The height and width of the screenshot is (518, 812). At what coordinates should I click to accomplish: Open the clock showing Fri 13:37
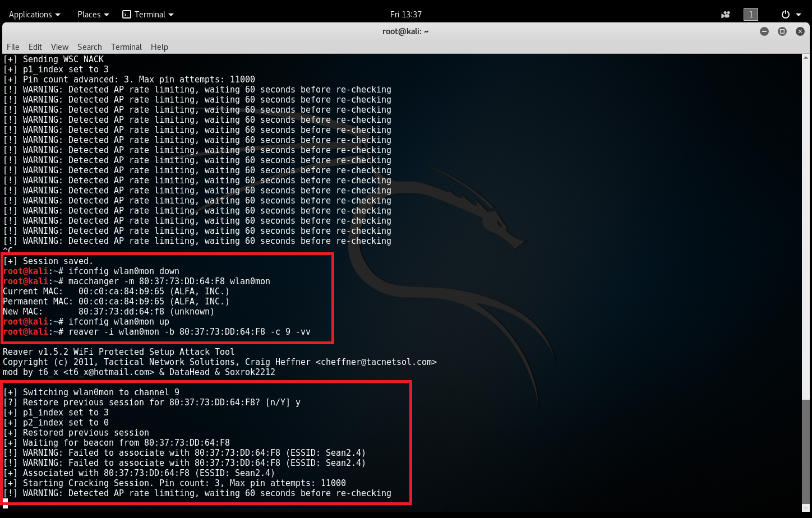(406, 15)
